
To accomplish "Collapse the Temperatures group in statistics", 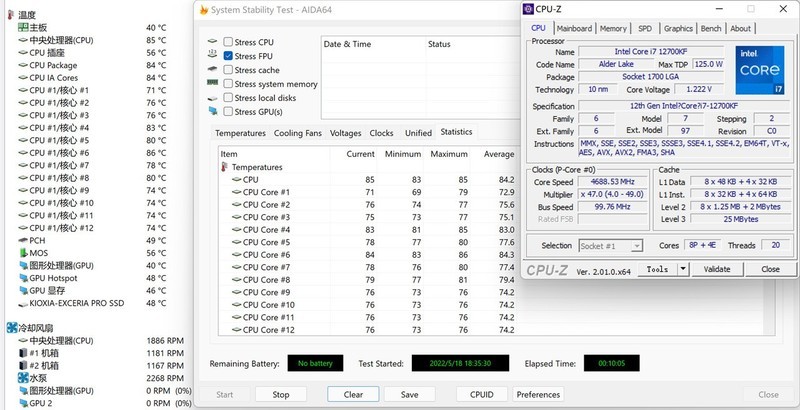I will [x=223, y=167].
